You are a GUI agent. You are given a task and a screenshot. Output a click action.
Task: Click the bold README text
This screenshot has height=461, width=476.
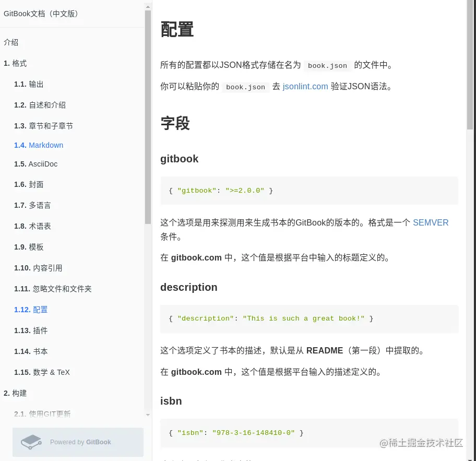click(x=325, y=350)
